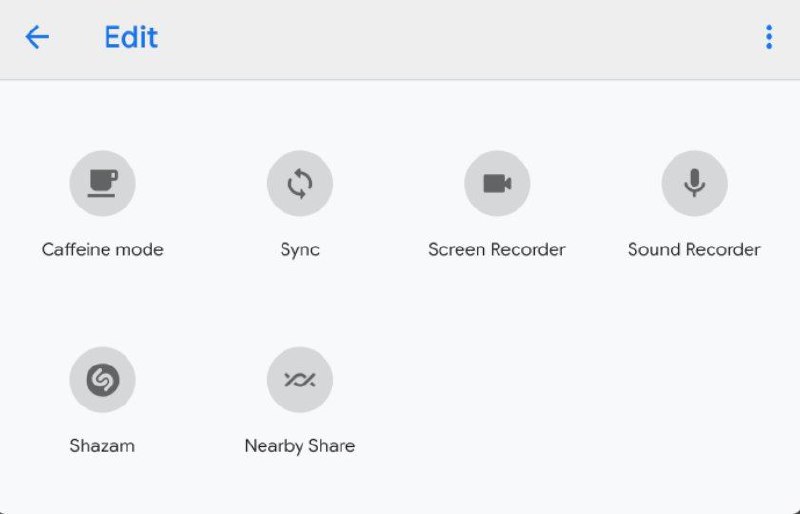Image resolution: width=800 pixels, height=514 pixels.
Task: Tap the Sync arrows icon
Action: tap(300, 183)
